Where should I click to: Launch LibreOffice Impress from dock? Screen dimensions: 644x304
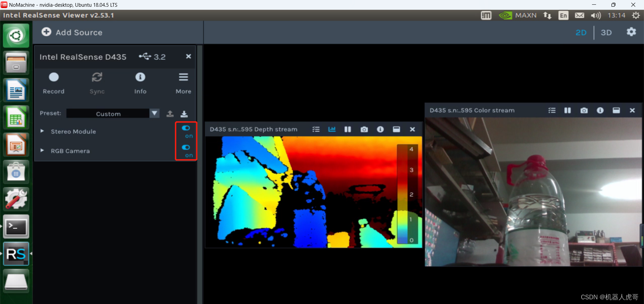(x=16, y=145)
